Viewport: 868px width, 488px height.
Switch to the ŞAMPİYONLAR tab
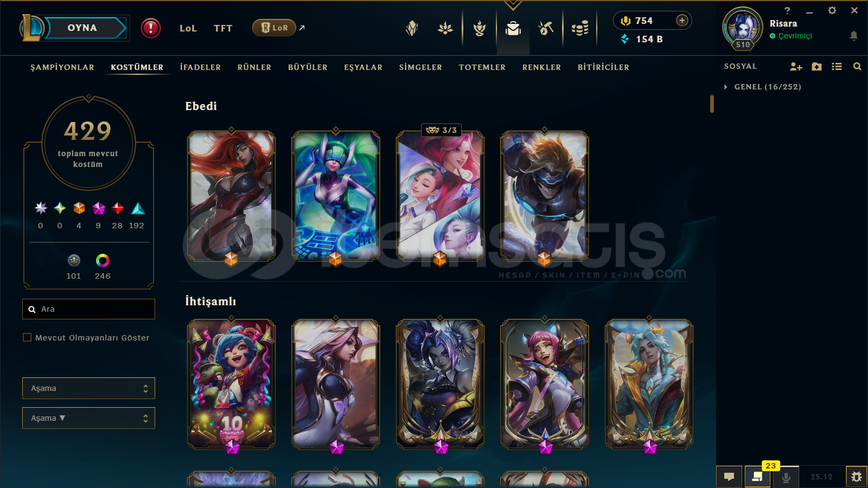62,67
